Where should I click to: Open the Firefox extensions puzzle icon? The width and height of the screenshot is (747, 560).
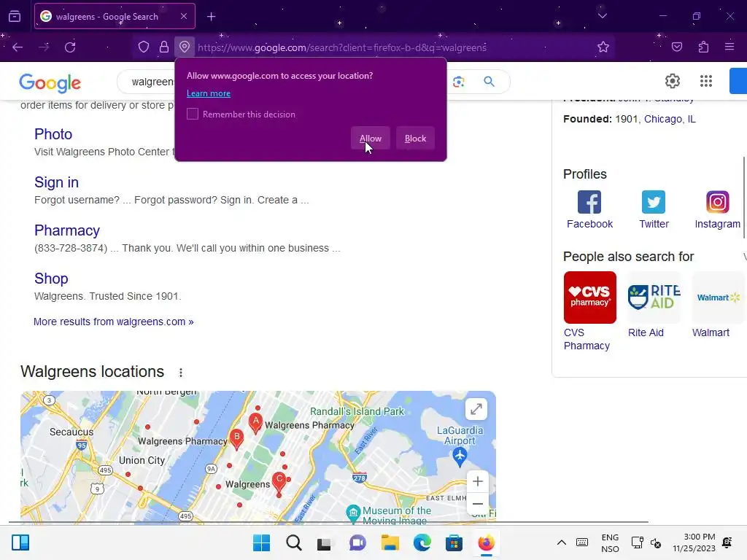(703, 47)
